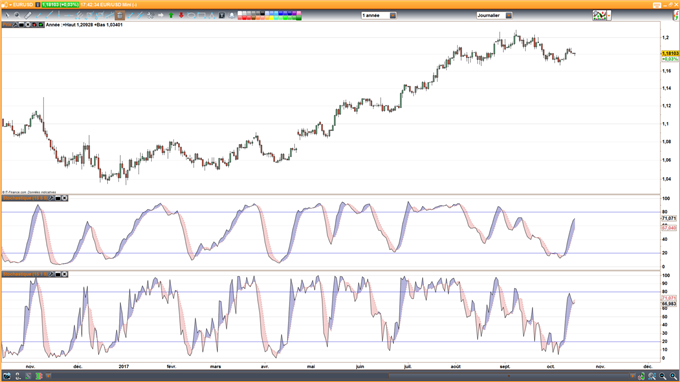
Task: Open the indicators chart icon
Action: point(600,16)
